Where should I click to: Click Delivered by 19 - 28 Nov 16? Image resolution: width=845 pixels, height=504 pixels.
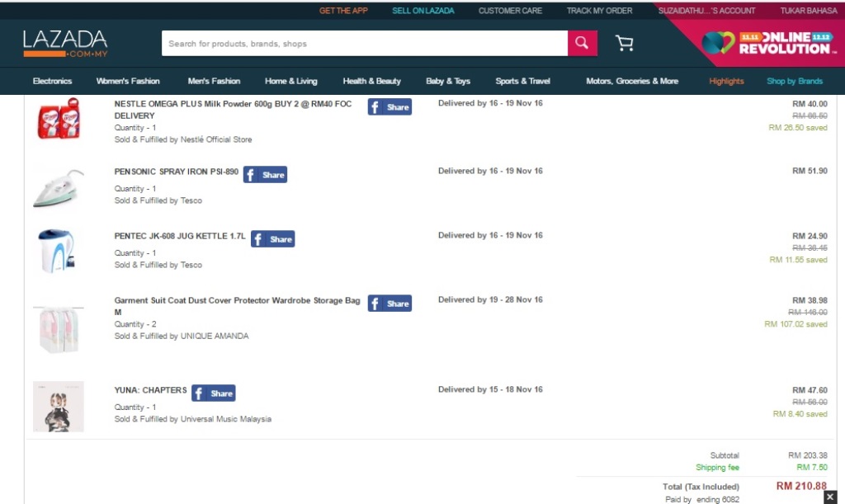[x=490, y=299]
